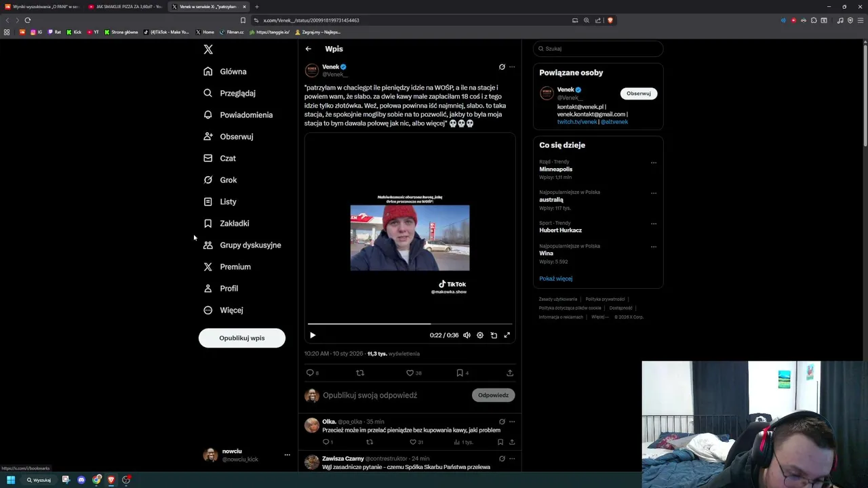Image resolution: width=868 pixels, height=488 pixels.
Task: Open the new tab plus button
Action: pos(256,7)
